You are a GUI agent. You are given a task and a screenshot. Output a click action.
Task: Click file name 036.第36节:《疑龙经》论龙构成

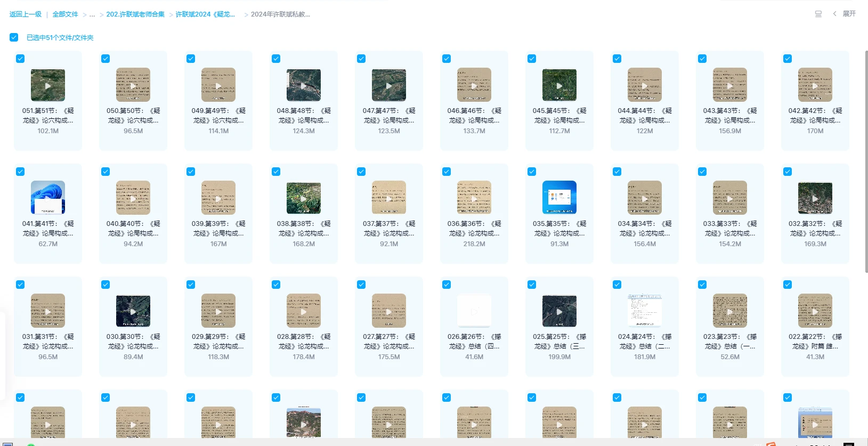click(x=474, y=229)
